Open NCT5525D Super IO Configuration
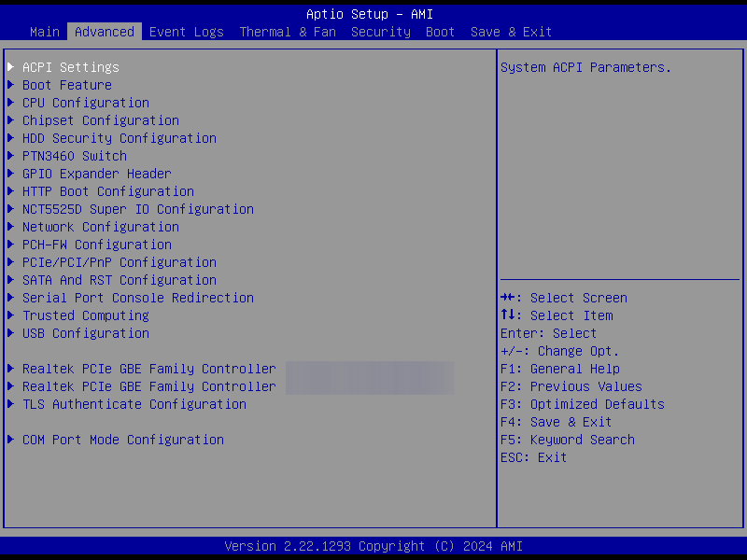Viewport: 747px width, 560px height. coord(138,209)
